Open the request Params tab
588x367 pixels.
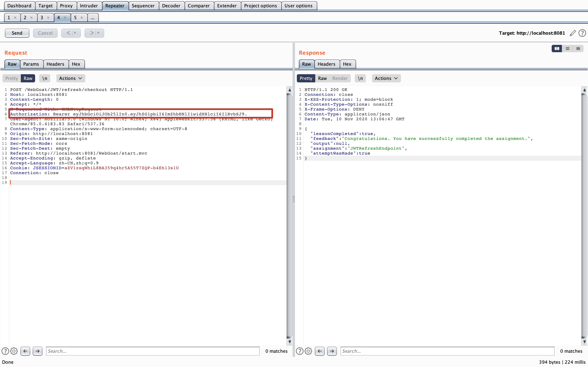click(31, 64)
